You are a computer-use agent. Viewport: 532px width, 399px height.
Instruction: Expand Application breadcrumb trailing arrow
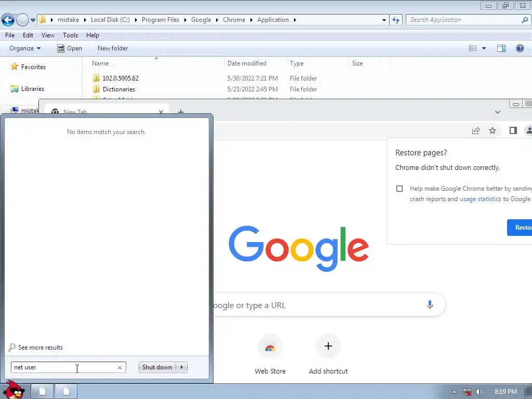coord(295,20)
